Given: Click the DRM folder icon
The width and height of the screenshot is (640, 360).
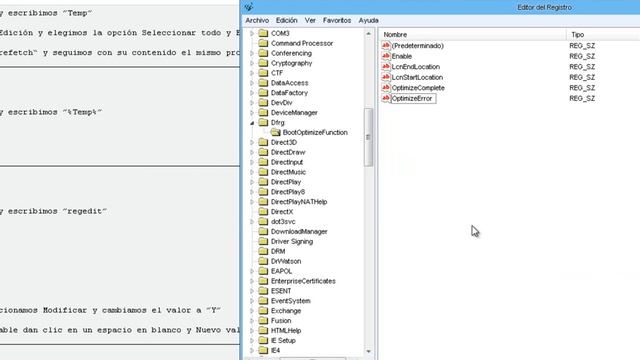Looking at the screenshot, I should click(263, 251).
